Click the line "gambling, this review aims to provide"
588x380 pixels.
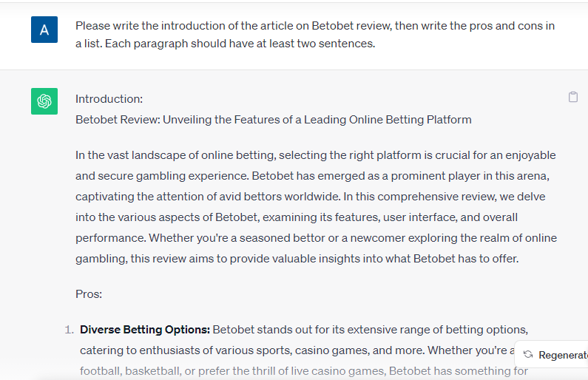[297, 259]
